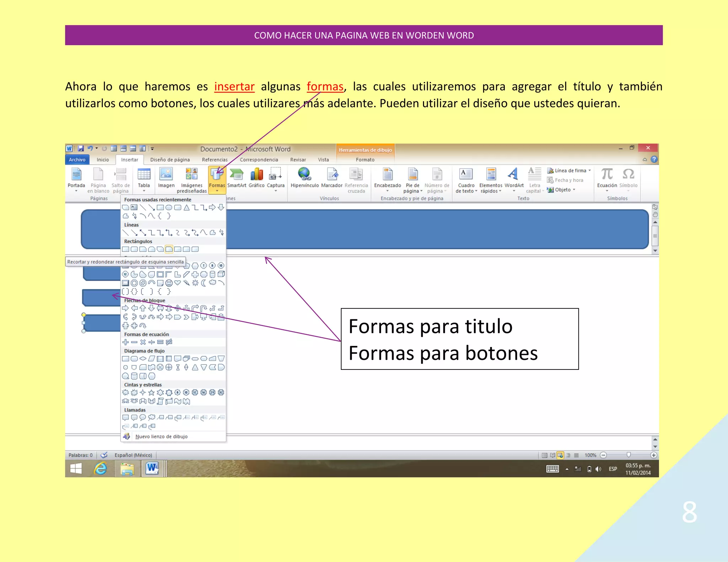Switch to the Inicio tab

click(103, 160)
